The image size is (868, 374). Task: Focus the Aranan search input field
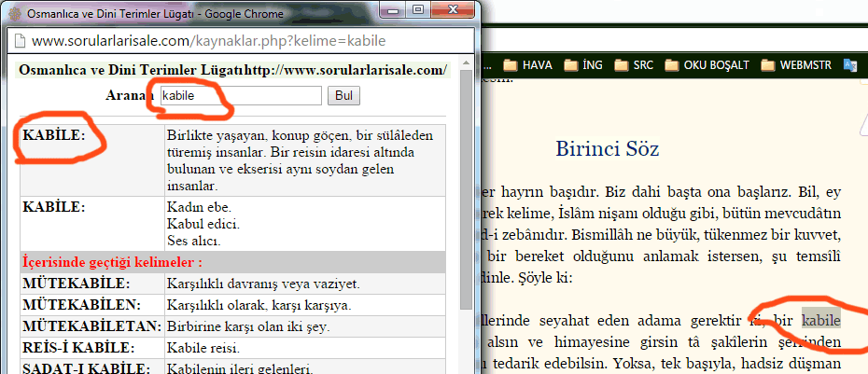[240, 95]
